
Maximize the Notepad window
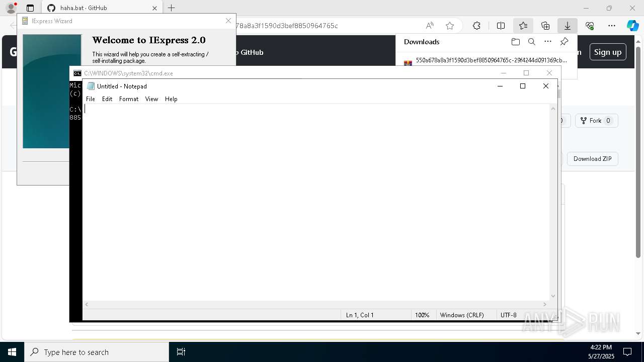(523, 86)
